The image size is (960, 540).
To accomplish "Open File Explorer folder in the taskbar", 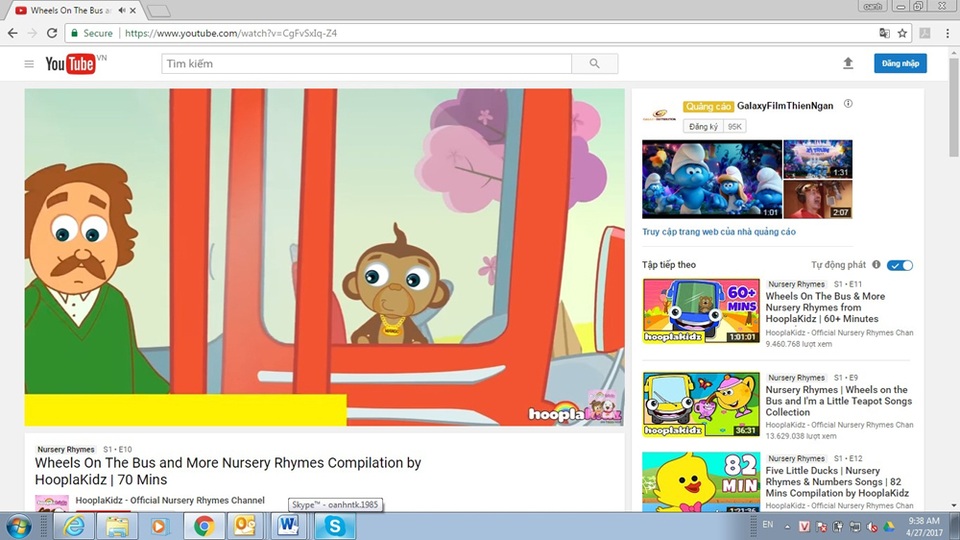I will click(117, 526).
